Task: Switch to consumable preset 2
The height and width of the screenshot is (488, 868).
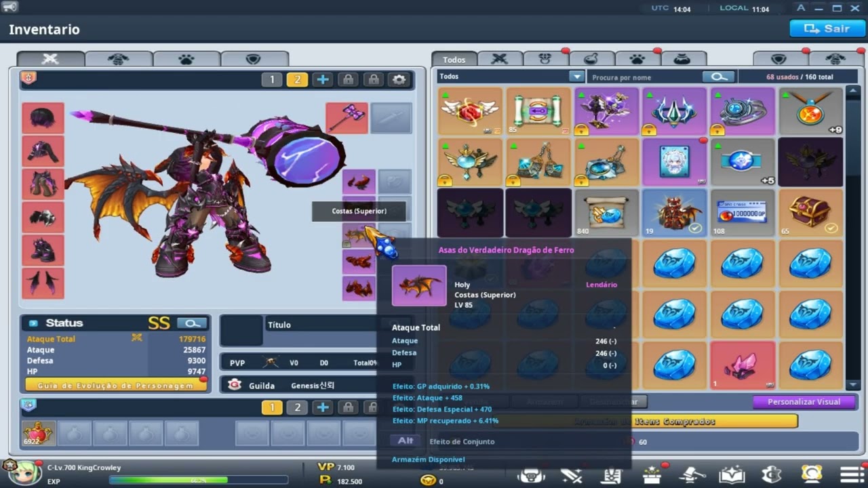Action: [297, 407]
